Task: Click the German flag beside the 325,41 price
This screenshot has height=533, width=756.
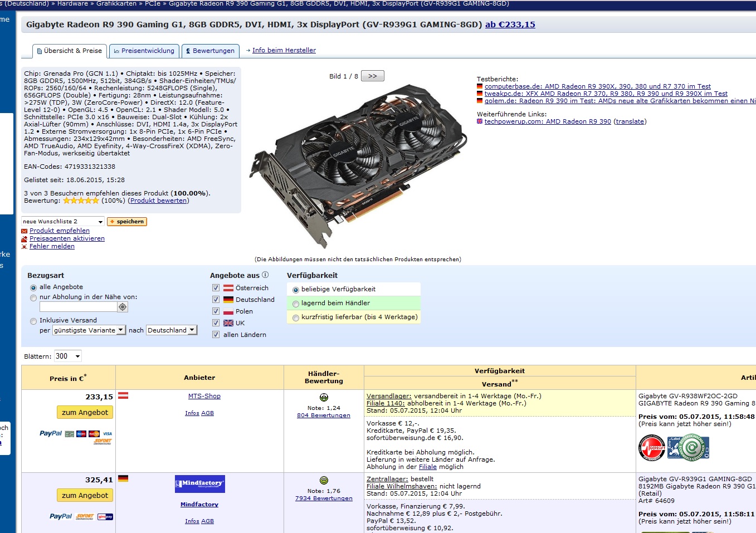Action: click(123, 478)
